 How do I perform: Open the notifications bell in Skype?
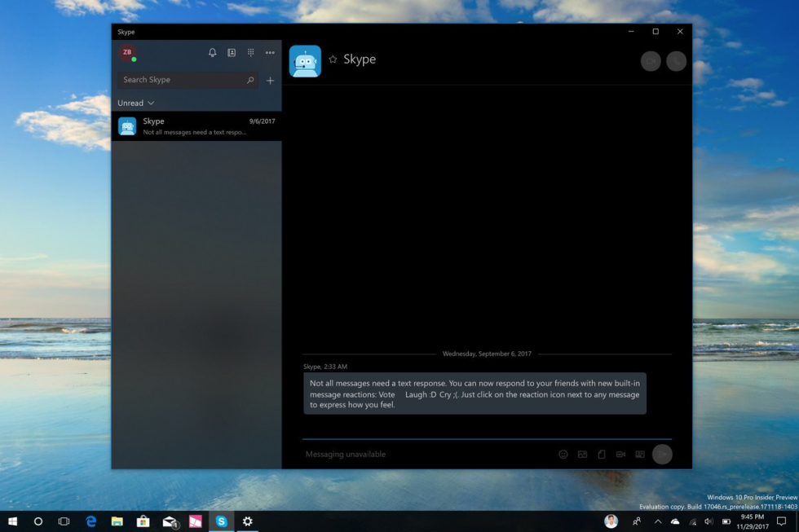pyautogui.click(x=212, y=53)
